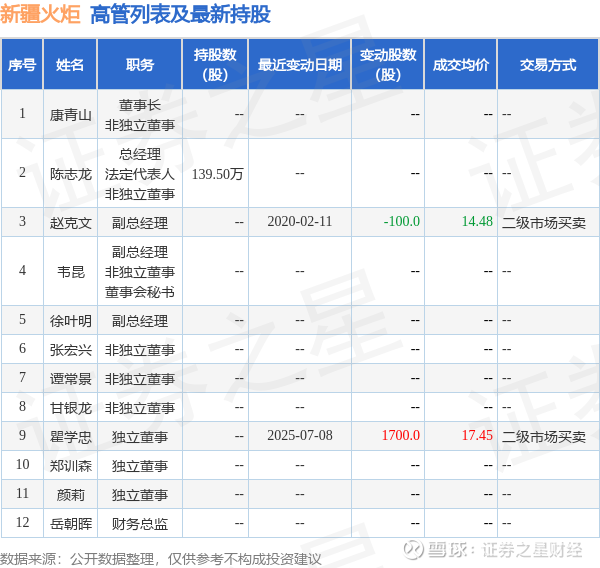The height and width of the screenshot is (568, 600).
Task: Click the name 徐叶明
Action: pyautogui.click(x=71, y=321)
